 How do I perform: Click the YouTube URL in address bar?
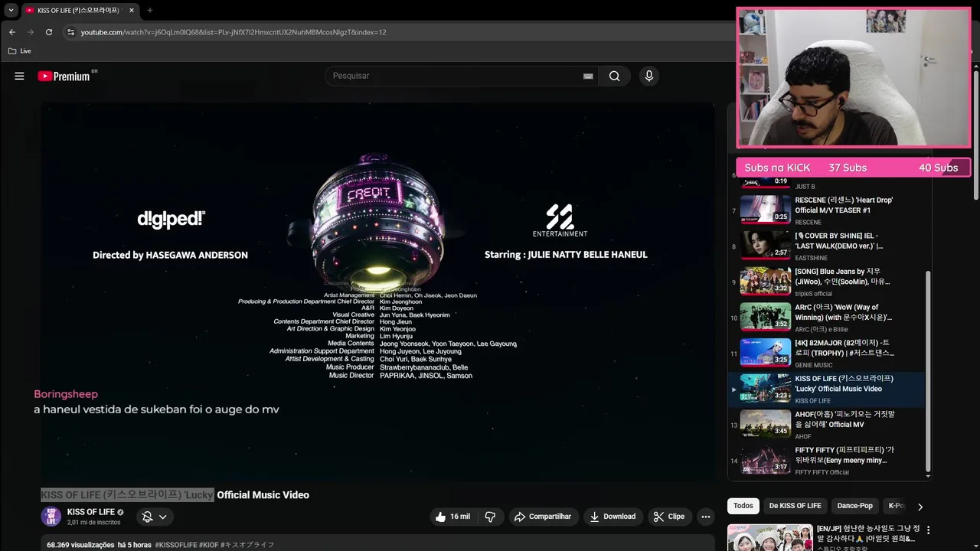234,32
